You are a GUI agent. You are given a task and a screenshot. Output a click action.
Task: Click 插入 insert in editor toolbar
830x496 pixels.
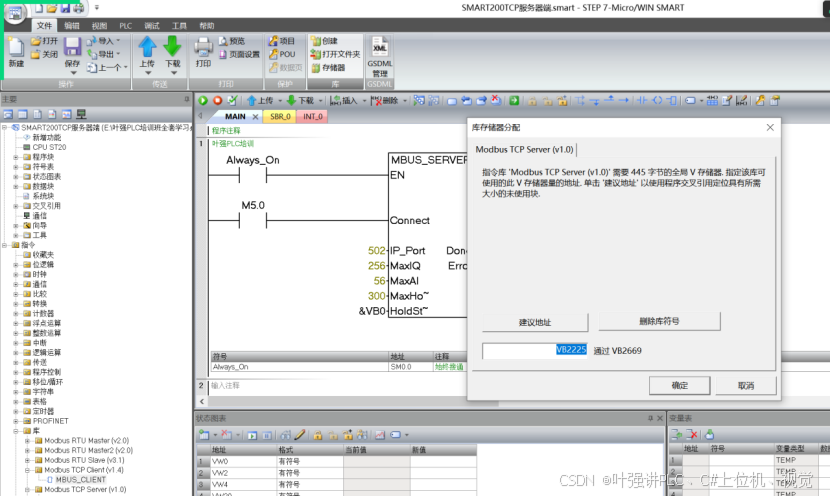click(343, 100)
